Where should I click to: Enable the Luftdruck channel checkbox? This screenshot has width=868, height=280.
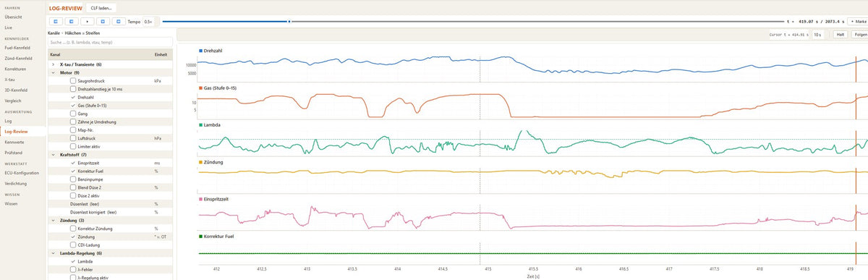tap(73, 137)
